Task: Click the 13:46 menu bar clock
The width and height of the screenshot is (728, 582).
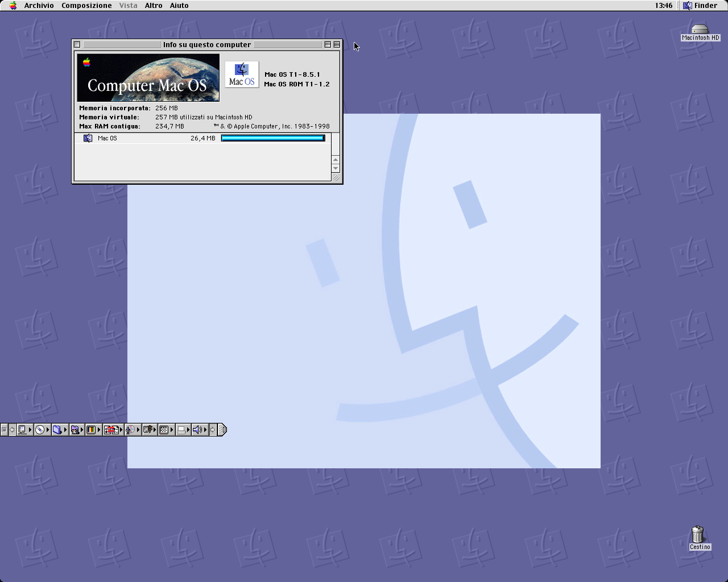Action: tap(663, 5)
